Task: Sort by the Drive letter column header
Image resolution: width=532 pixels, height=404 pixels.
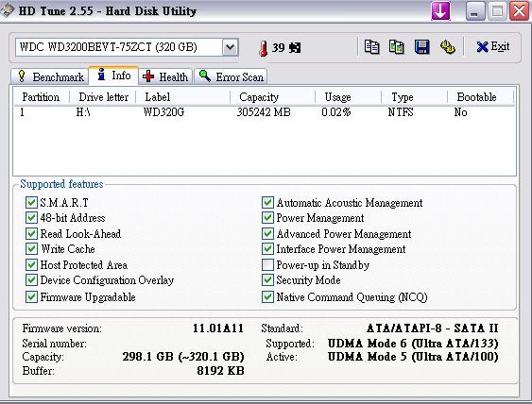Action: point(103,97)
